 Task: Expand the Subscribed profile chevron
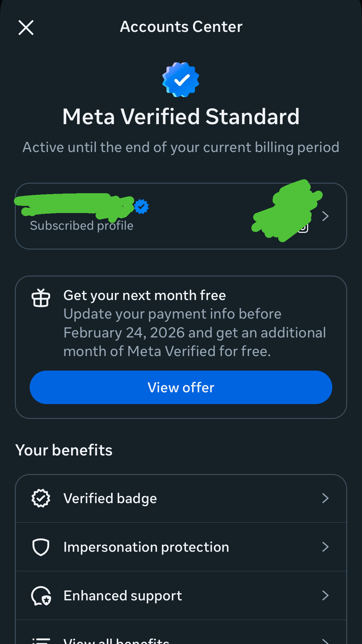(325, 216)
